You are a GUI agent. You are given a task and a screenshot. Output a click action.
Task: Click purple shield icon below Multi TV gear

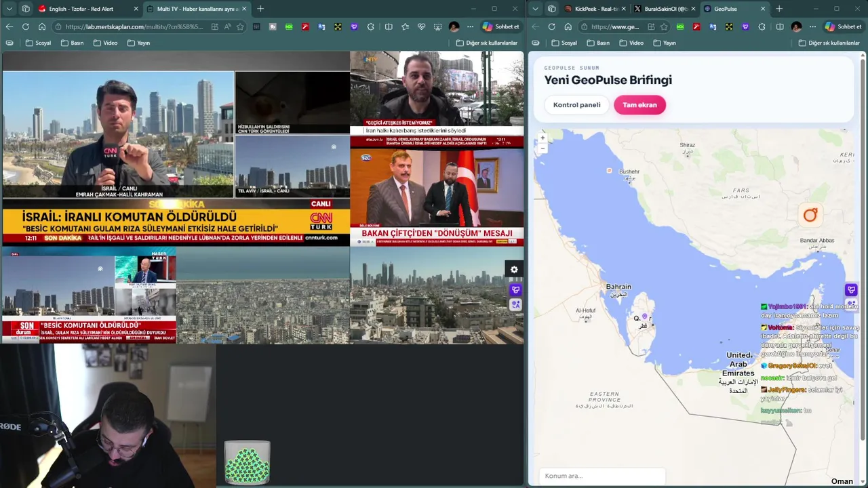click(515, 290)
